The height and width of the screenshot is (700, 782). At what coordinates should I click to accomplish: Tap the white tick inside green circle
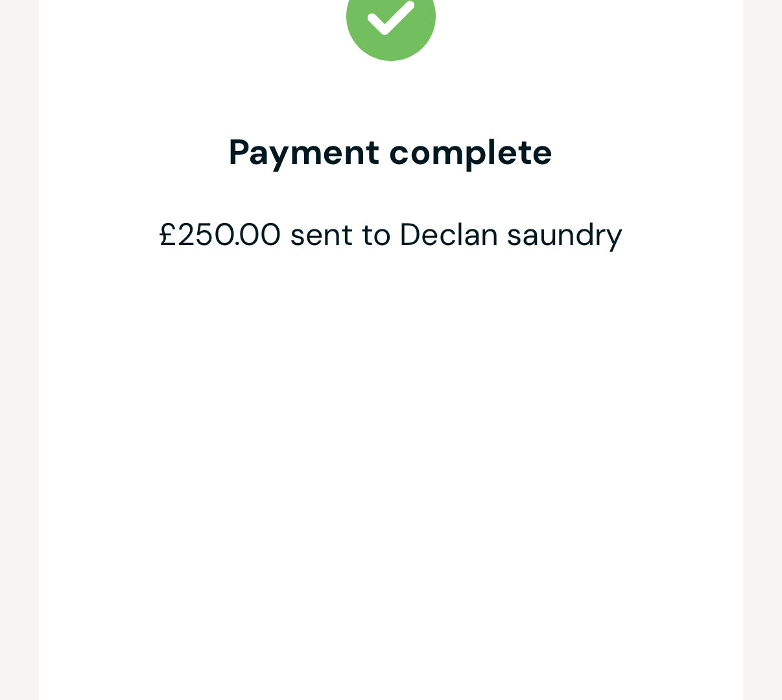tap(391, 17)
